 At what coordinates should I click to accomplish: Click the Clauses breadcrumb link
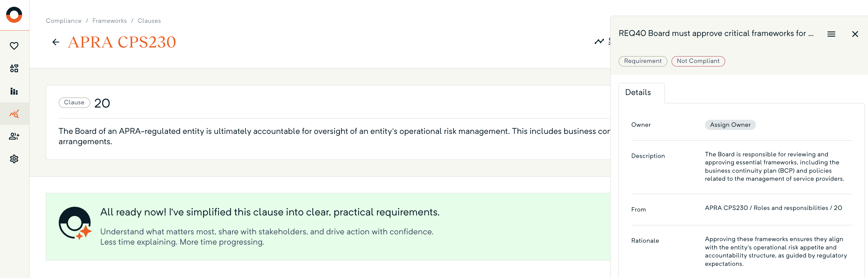coord(149,21)
